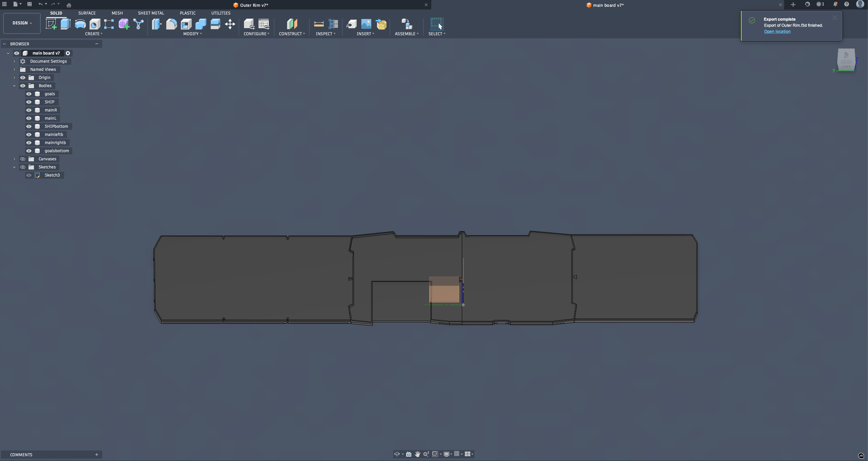The height and width of the screenshot is (461, 868).
Task: Select the Rectangular Pattern tool
Action: (x=109, y=24)
